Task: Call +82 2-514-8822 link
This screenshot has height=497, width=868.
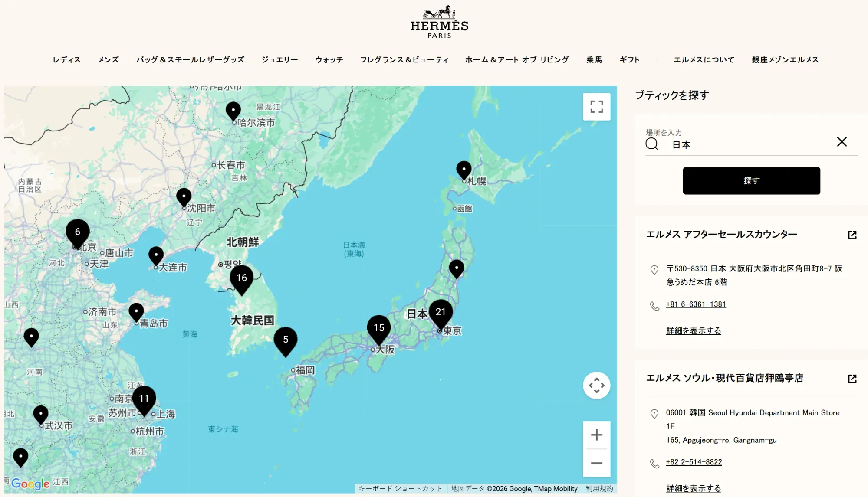Action: pyautogui.click(x=694, y=462)
